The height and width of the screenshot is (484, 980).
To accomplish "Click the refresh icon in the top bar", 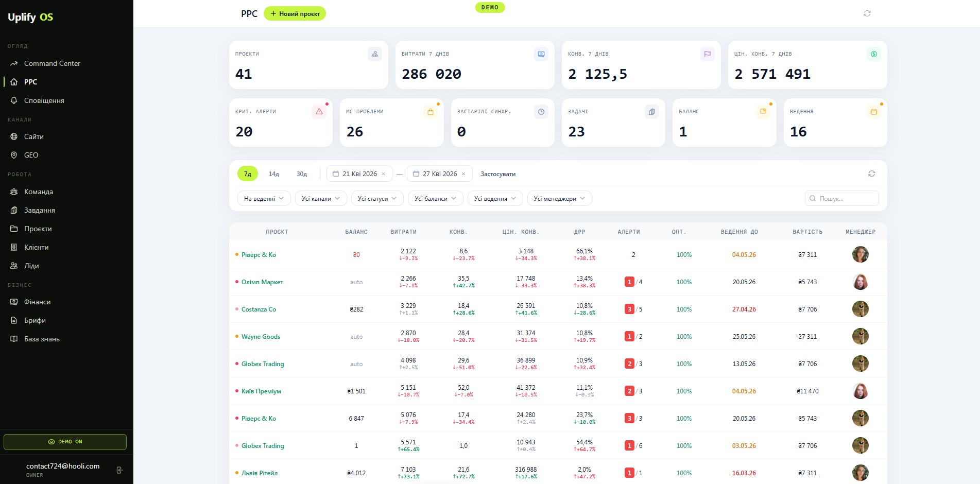I will pyautogui.click(x=867, y=13).
